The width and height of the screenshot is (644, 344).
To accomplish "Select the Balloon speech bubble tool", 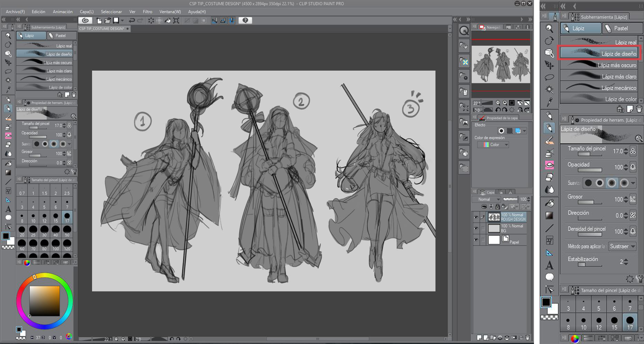I will [x=8, y=218].
